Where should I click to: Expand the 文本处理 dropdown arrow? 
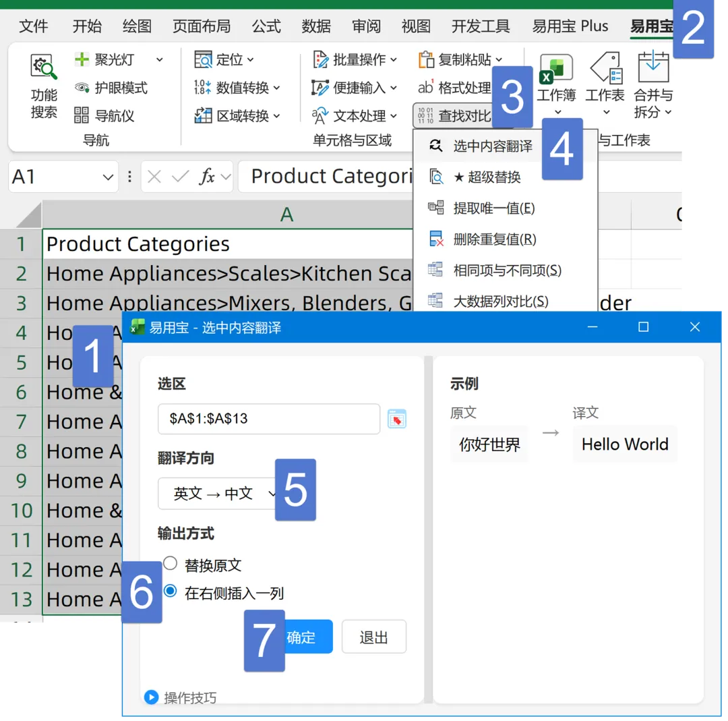[393, 116]
